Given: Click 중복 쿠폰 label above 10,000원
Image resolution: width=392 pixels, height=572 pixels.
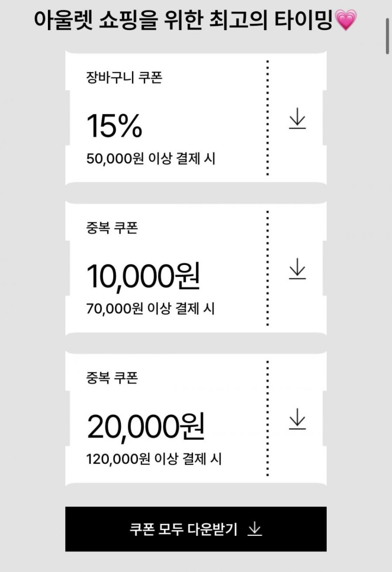Looking at the screenshot, I should coord(112,228).
